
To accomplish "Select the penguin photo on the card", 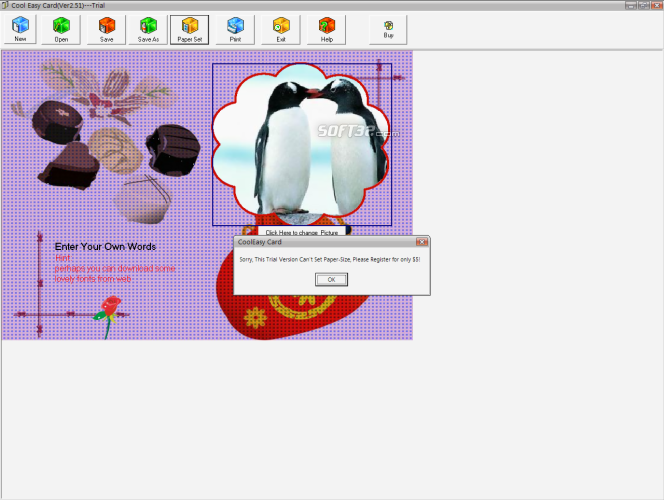I will (302, 144).
